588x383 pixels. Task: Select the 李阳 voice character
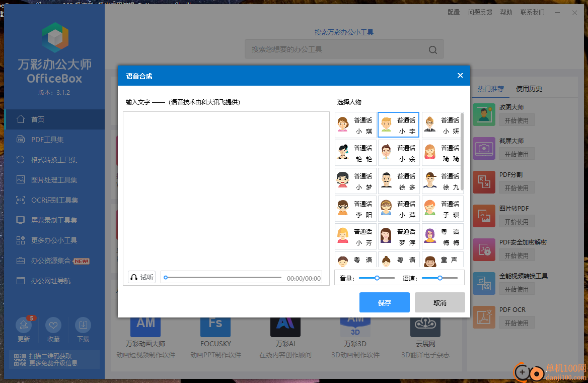[x=355, y=209]
